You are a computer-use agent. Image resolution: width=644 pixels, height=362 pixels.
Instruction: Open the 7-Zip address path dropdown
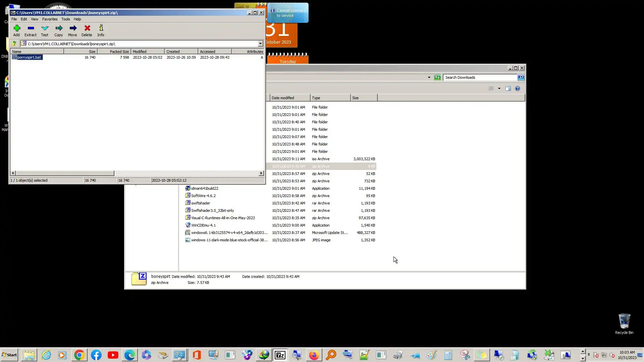pos(260,44)
